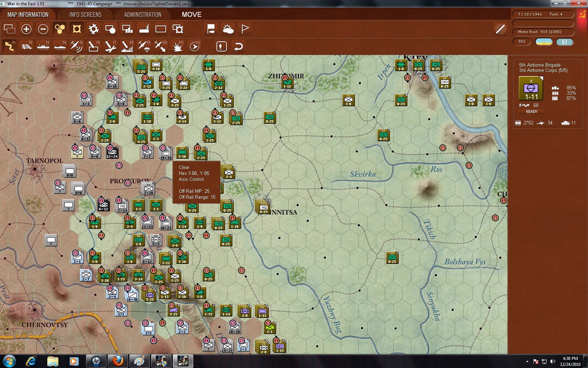Click the READY status of 5th Airborne Brigade
The image size is (588, 368).
531,111
